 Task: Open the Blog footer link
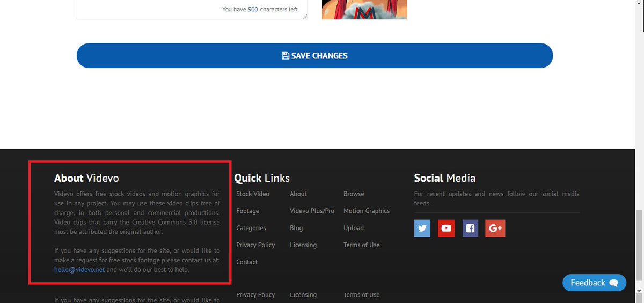[x=296, y=228]
